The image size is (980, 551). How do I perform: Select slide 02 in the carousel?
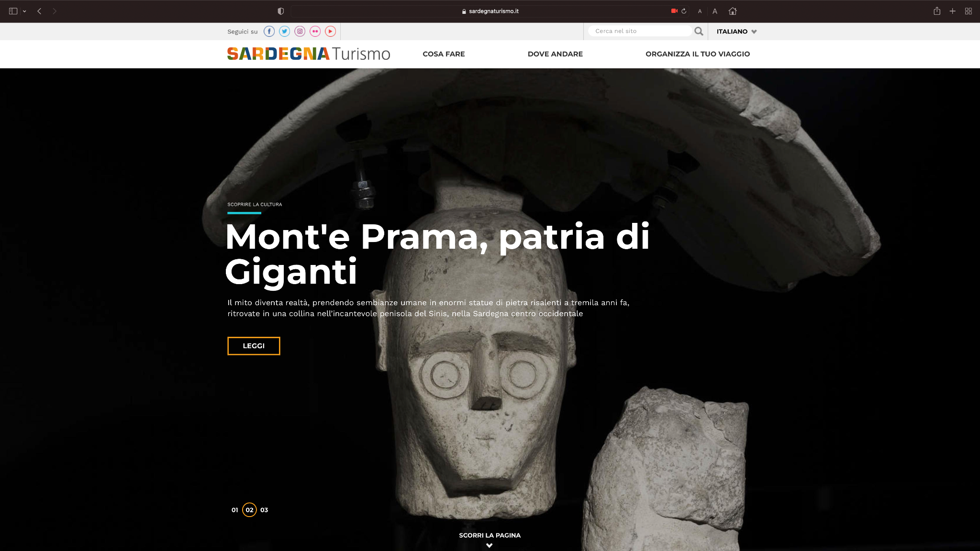click(250, 510)
